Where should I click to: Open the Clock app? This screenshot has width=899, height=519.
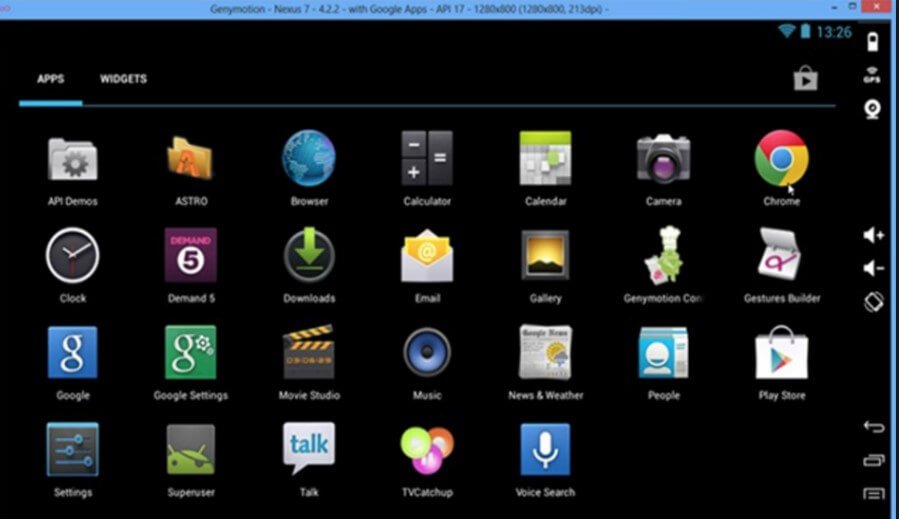pyautogui.click(x=72, y=255)
